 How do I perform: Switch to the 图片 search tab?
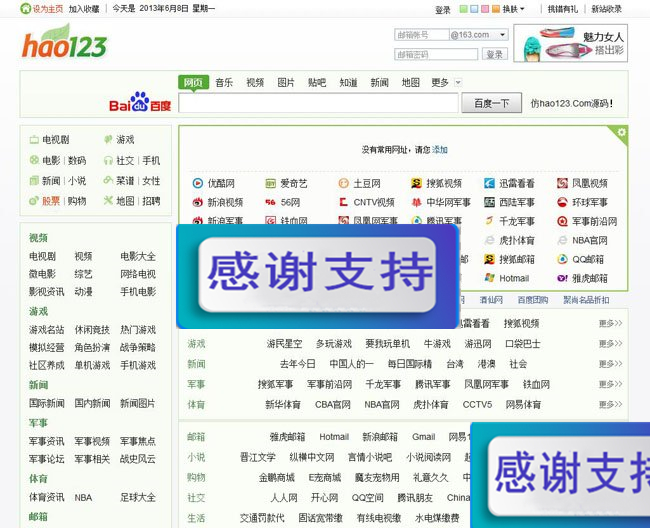tap(286, 82)
